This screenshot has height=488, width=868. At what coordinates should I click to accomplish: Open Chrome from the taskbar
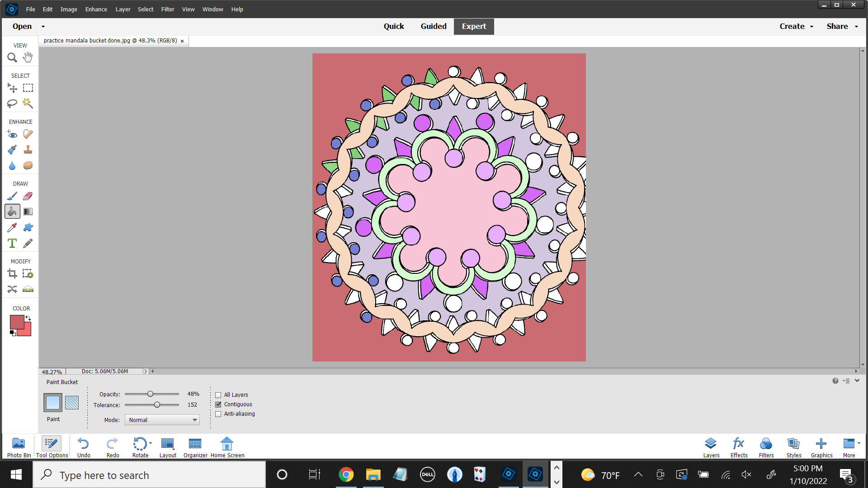pos(346,474)
